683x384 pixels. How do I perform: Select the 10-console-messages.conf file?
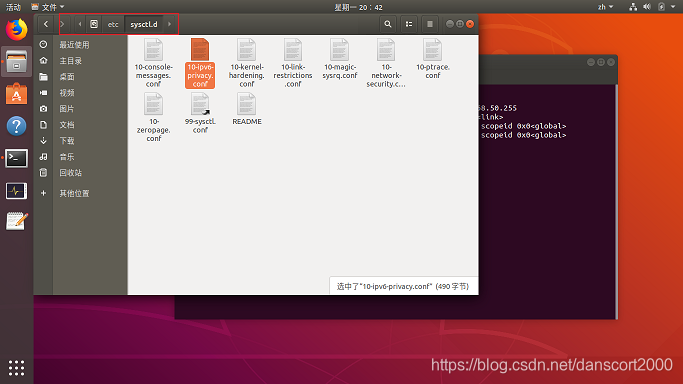tap(153, 63)
